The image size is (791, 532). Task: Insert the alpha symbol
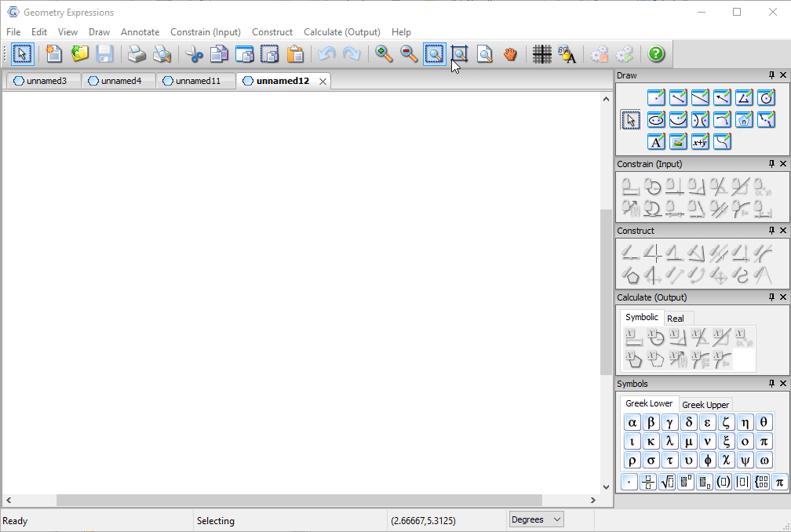[x=632, y=422]
